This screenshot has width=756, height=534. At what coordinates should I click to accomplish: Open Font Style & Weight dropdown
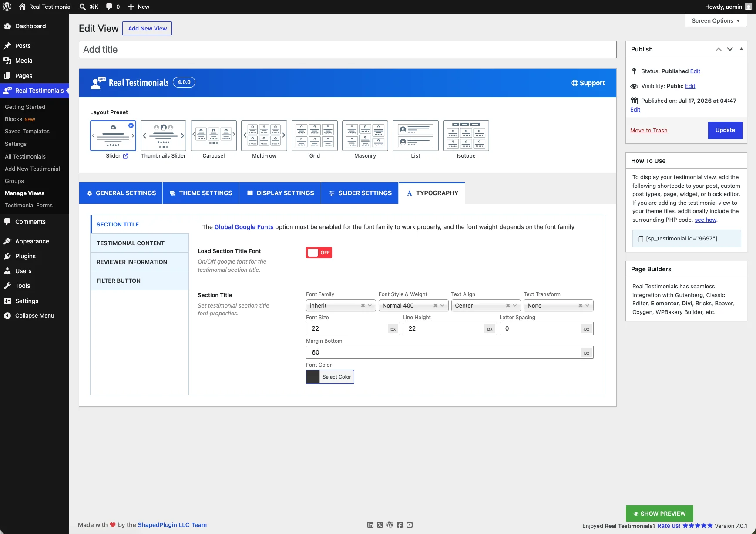(413, 306)
